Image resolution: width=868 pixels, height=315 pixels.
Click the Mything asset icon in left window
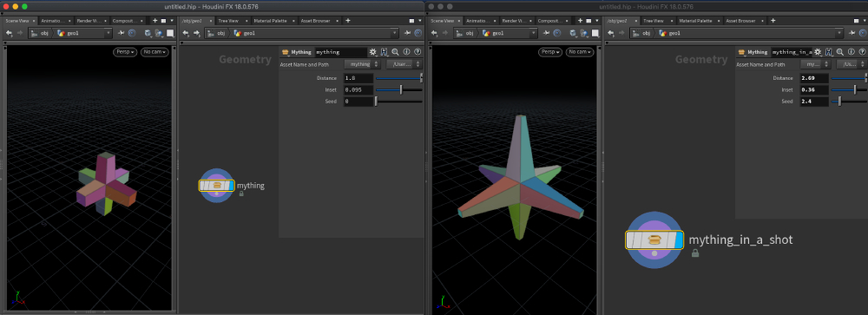click(x=286, y=52)
